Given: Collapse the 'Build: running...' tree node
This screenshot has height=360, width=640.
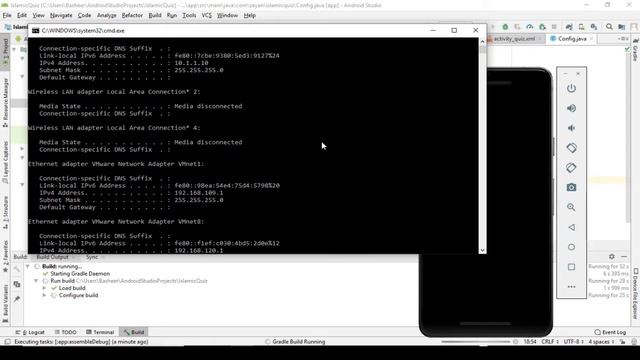Looking at the screenshot, I should click(x=27, y=267).
